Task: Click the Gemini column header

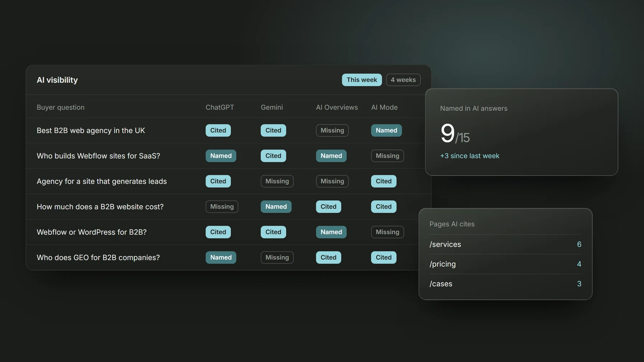Action: point(272,107)
